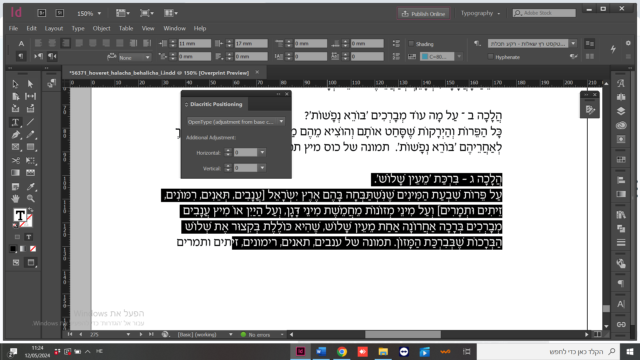The image size is (640, 360).
Task: Open the OpenType diacritic positioning dropdown
Action: pyautogui.click(x=236, y=122)
